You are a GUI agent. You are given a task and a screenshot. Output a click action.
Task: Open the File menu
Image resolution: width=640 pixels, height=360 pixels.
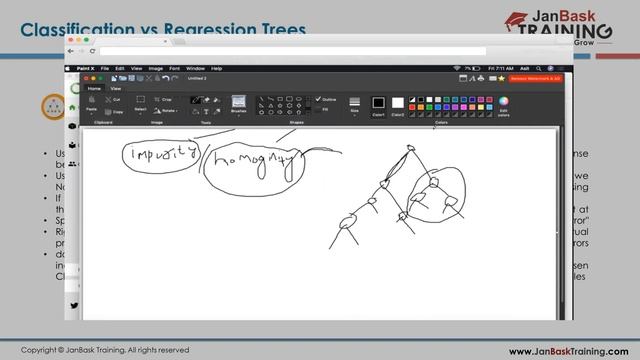[105, 69]
